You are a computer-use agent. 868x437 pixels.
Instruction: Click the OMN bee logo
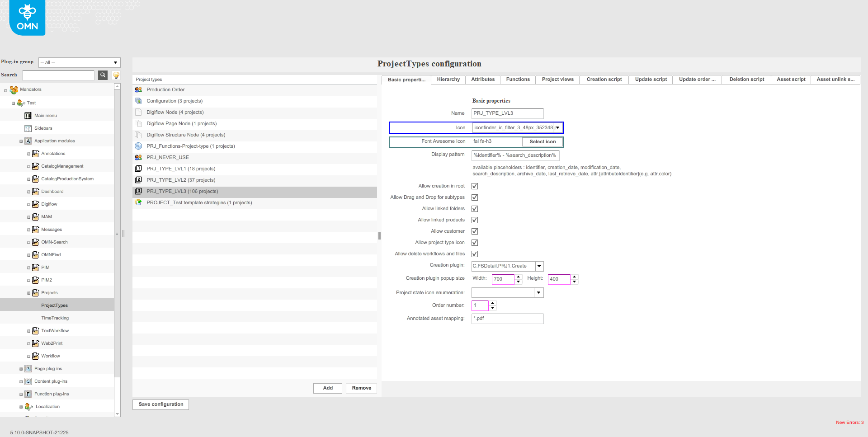(27, 18)
